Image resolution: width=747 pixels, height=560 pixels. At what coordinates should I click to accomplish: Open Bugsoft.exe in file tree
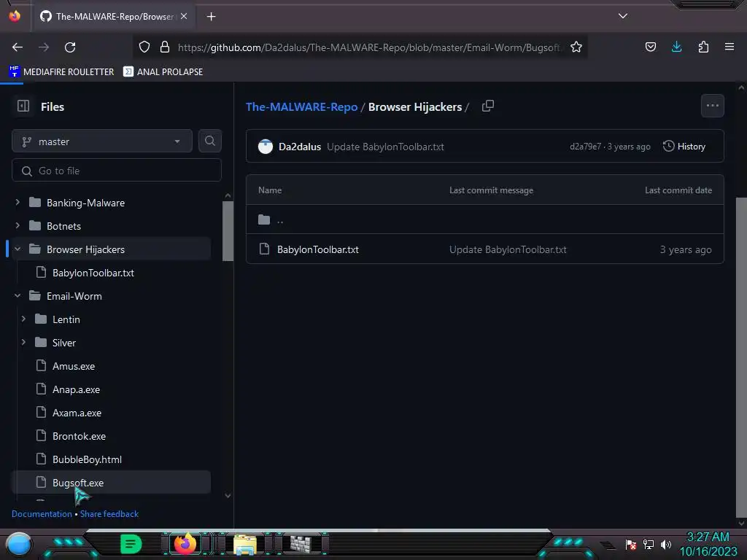78,483
